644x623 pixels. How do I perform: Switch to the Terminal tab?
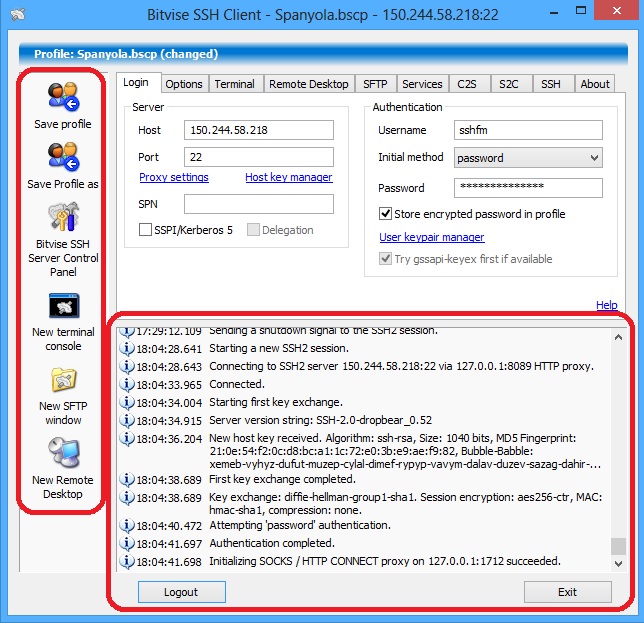(235, 84)
